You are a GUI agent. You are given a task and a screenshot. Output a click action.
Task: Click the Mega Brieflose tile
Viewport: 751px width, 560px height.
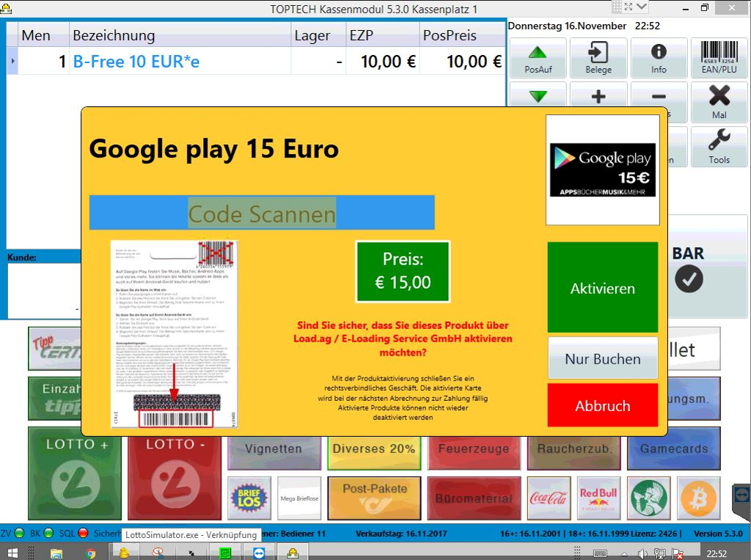click(x=299, y=498)
